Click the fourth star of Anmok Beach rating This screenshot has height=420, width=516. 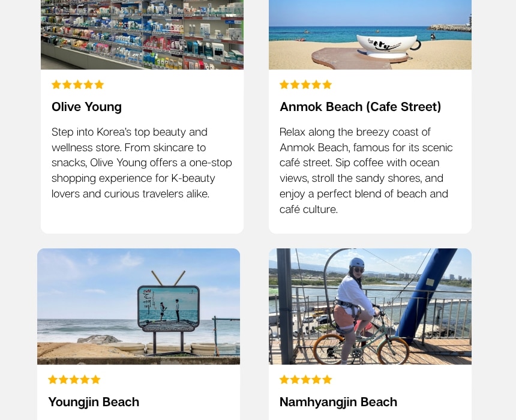click(316, 85)
